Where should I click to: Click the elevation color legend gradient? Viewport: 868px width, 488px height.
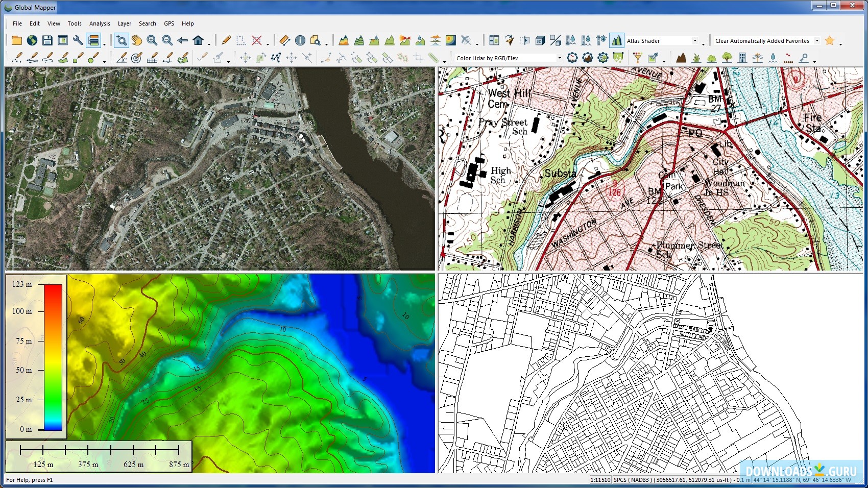[x=54, y=357]
